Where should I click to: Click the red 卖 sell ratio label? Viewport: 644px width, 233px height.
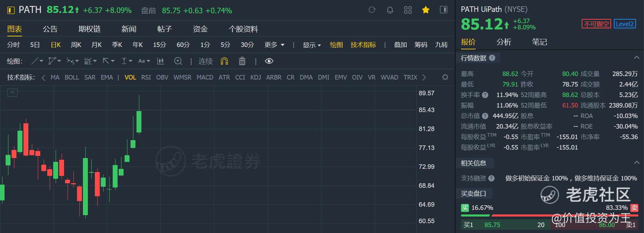pyautogui.click(x=634, y=208)
